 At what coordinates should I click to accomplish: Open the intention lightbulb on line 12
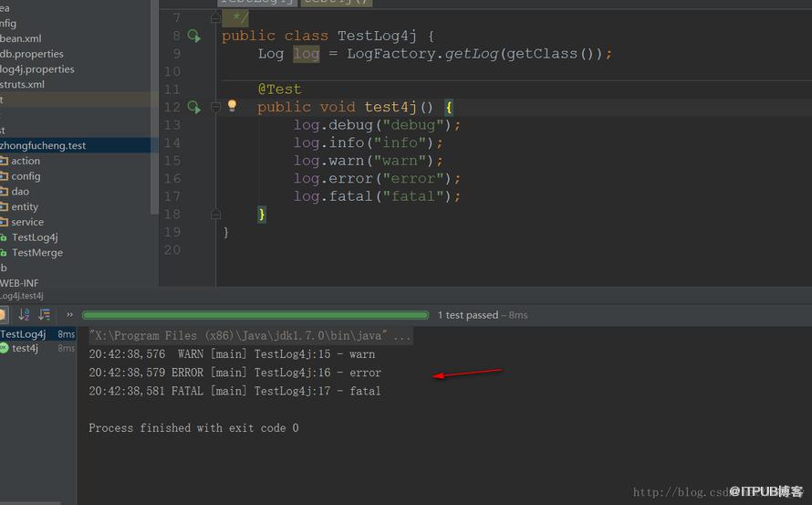point(232,106)
